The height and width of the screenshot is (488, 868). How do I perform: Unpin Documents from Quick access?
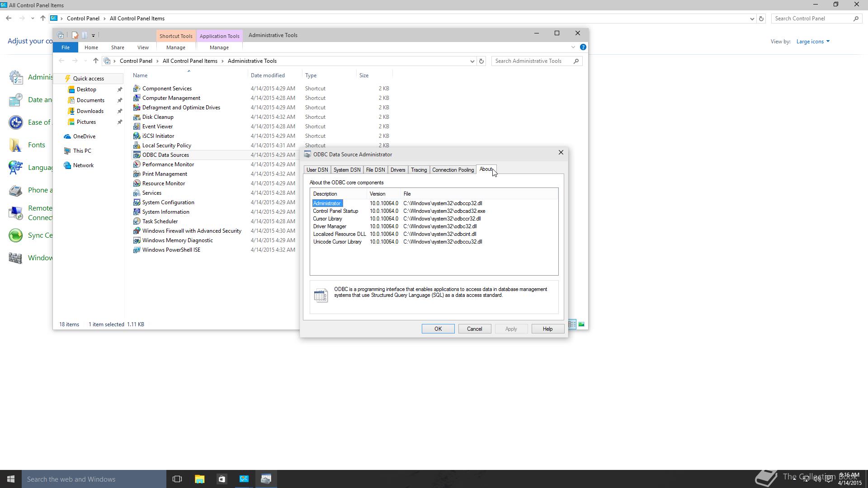(x=119, y=100)
